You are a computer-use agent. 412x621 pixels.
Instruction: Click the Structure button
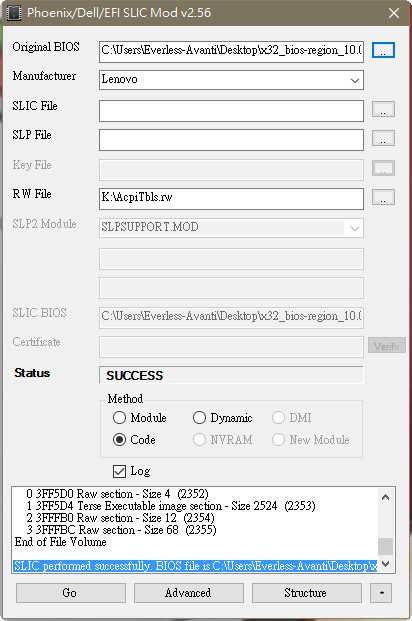point(307,592)
